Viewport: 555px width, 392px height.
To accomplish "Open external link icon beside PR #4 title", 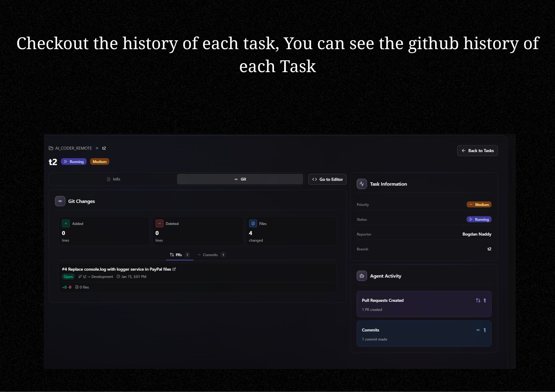I will pos(174,269).
